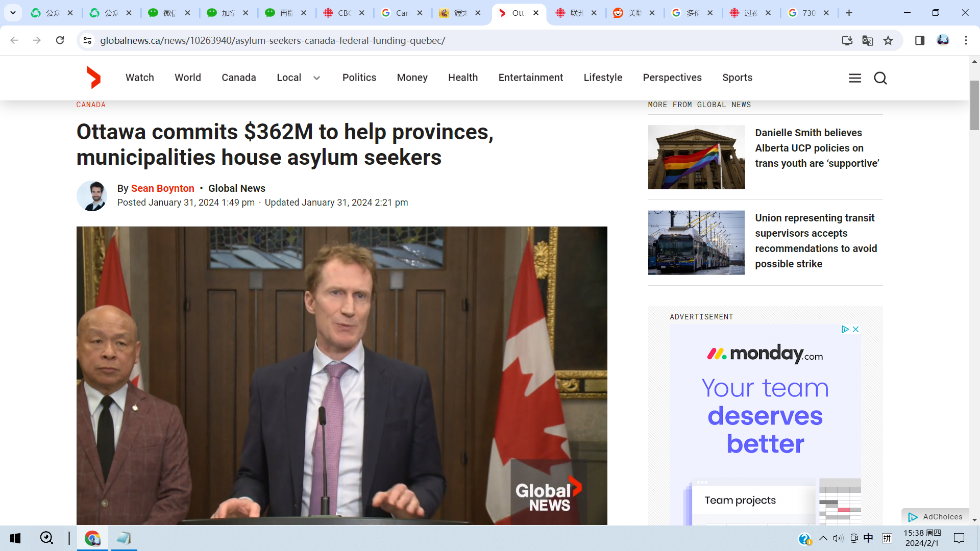Viewport: 980px width, 551px height.
Task: Reload the page
Action: click(x=60, y=40)
